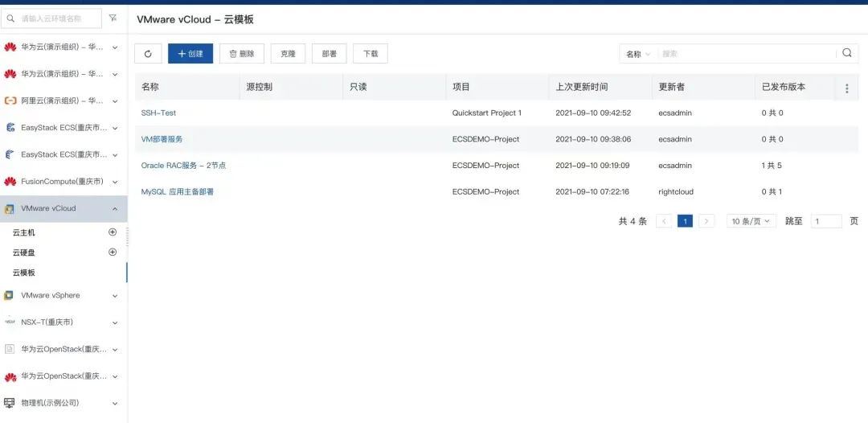868x423 pixels.
Task: Open the SSH-Test template link
Action: pos(158,113)
